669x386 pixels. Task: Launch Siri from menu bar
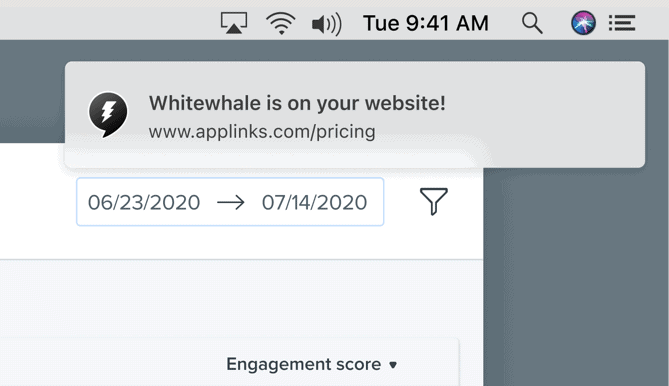coord(583,23)
